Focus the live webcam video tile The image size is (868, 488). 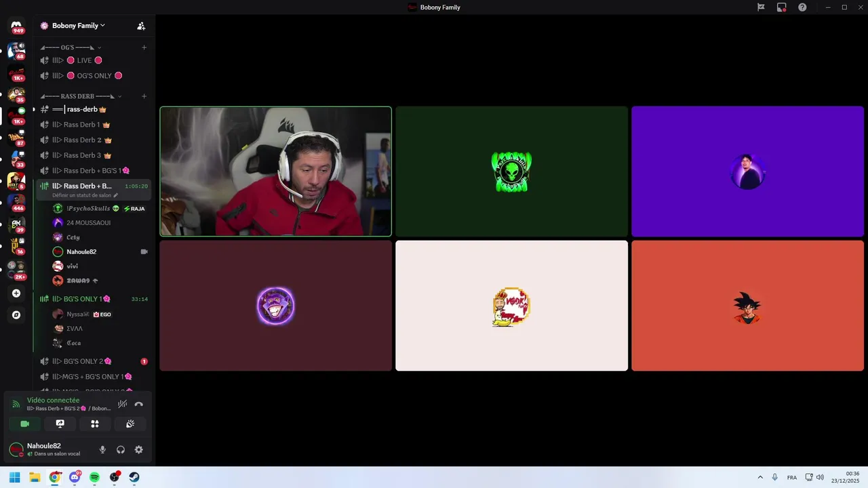pos(275,171)
